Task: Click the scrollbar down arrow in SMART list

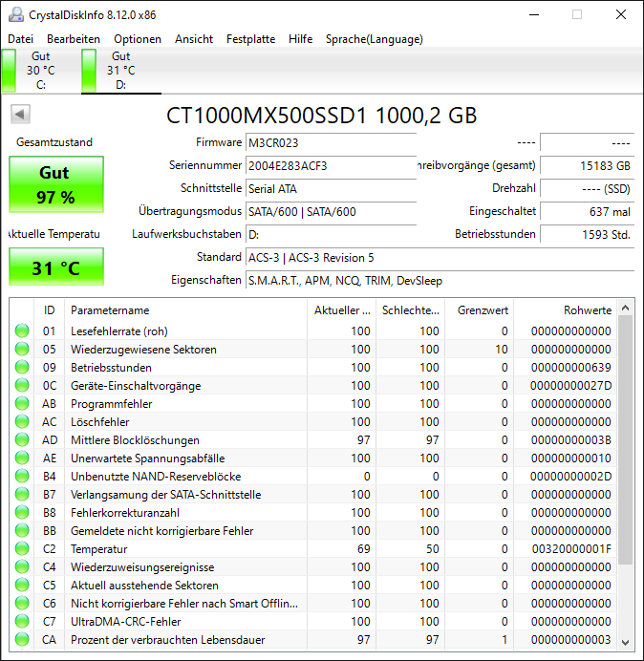Action: point(626,642)
